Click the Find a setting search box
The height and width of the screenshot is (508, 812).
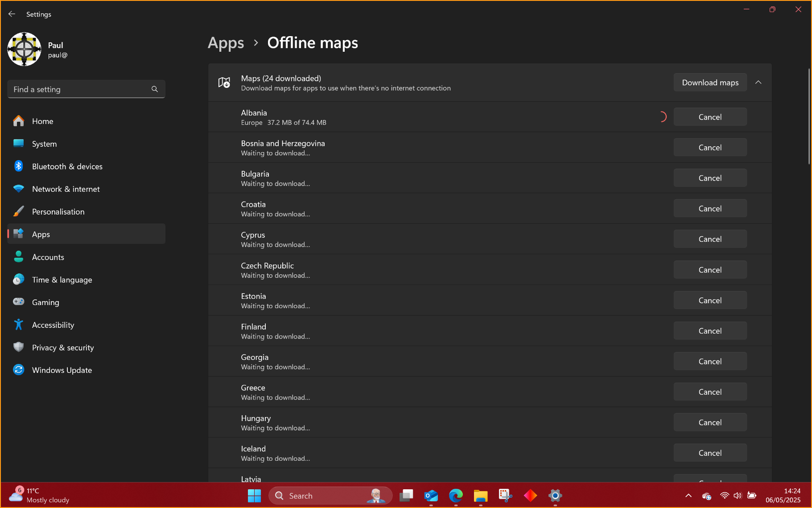[x=80, y=89]
